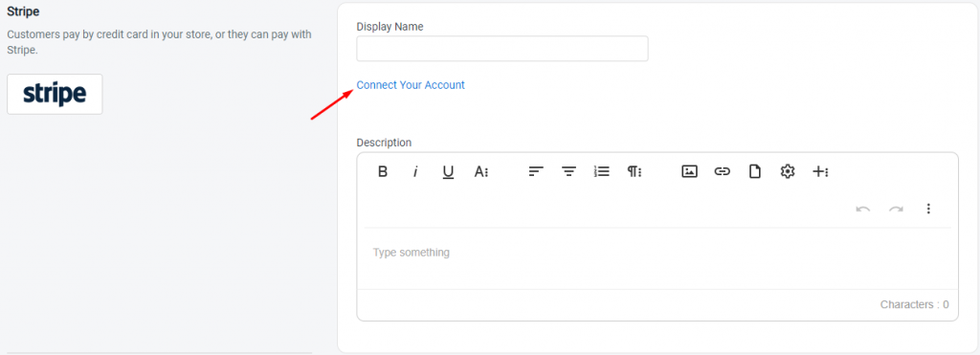
Task: Click into the Type something text area
Action: (657, 258)
